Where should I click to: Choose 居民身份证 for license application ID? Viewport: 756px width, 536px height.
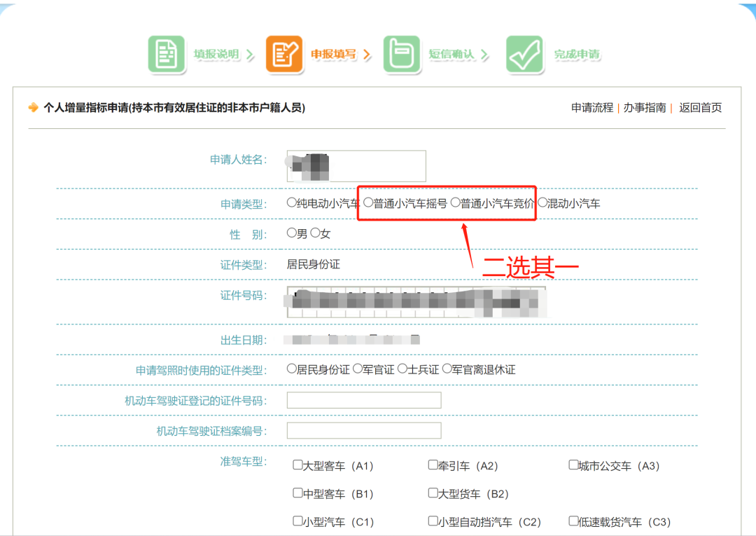pyautogui.click(x=292, y=369)
